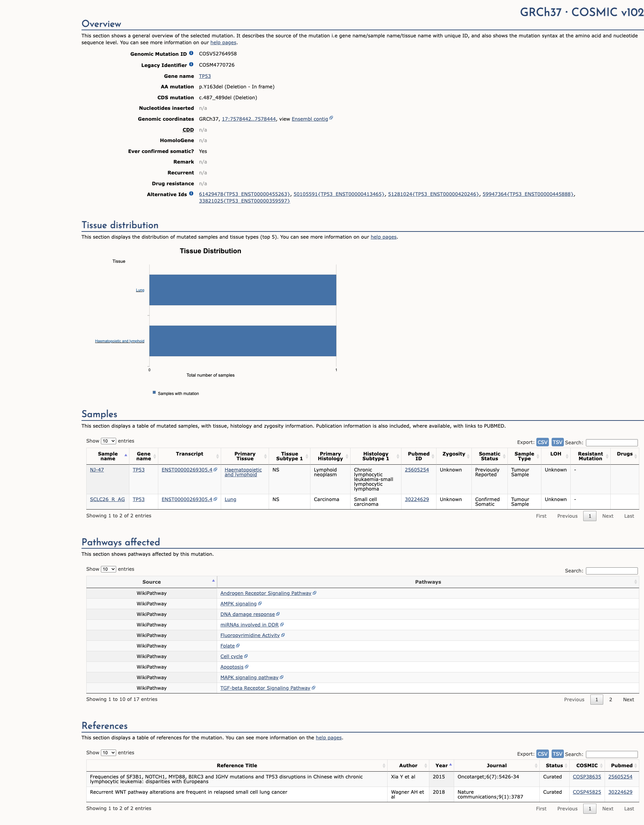Click external icon after MAPK signaling pathway
Image resolution: width=644 pixels, height=825 pixels.
[x=281, y=678]
